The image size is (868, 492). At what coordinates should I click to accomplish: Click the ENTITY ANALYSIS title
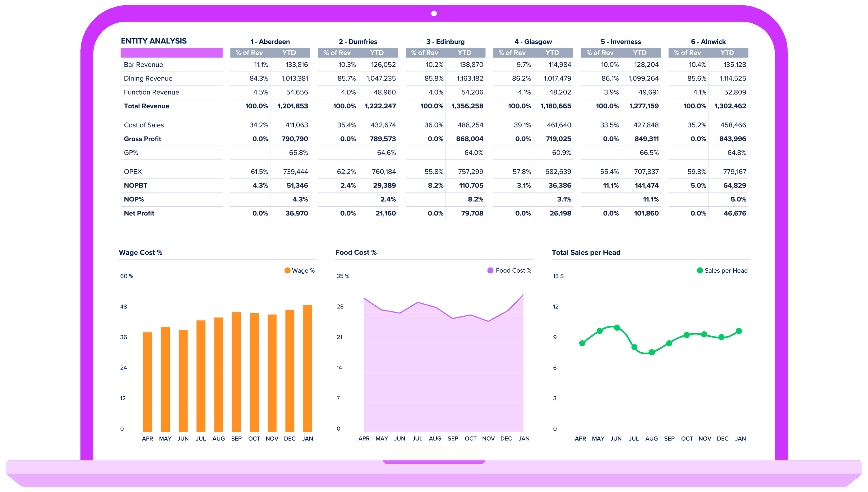[x=154, y=41]
